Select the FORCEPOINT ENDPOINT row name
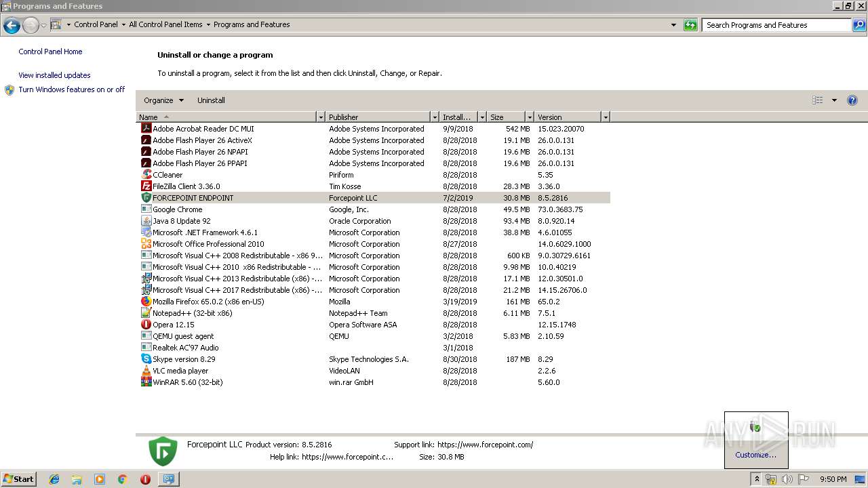This screenshot has width=868, height=488. [x=193, y=198]
